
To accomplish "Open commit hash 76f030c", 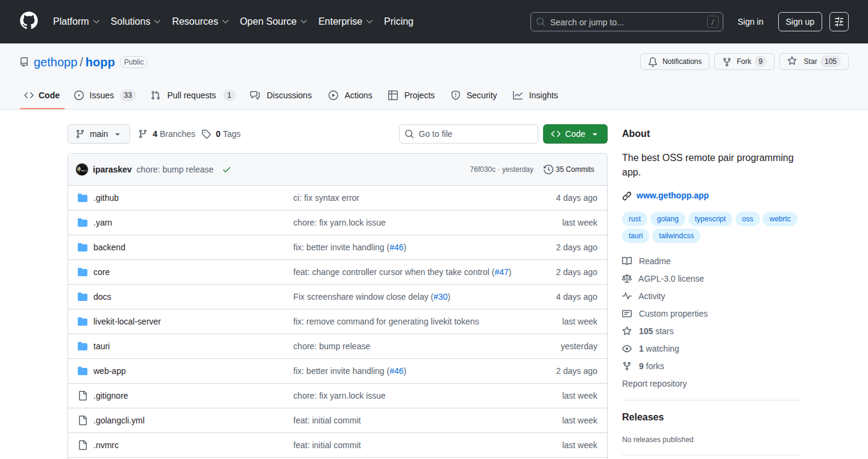I will point(482,169).
